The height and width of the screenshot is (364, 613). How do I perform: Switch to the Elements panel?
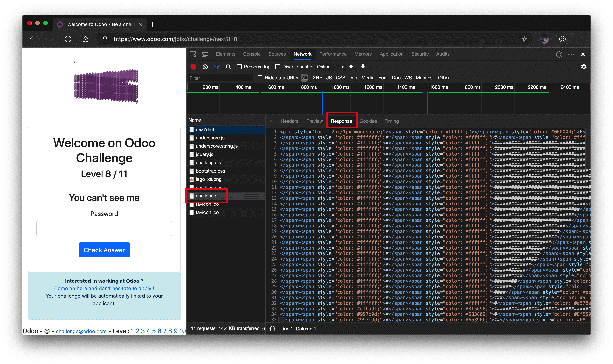pyautogui.click(x=225, y=54)
